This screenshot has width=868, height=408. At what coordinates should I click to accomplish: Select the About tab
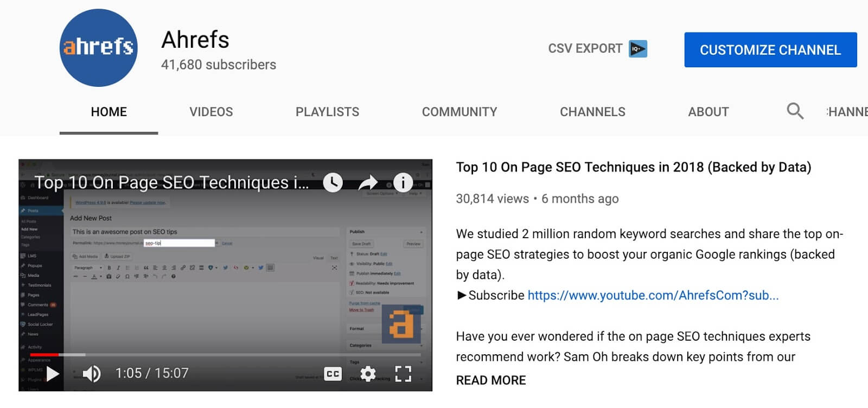point(709,112)
